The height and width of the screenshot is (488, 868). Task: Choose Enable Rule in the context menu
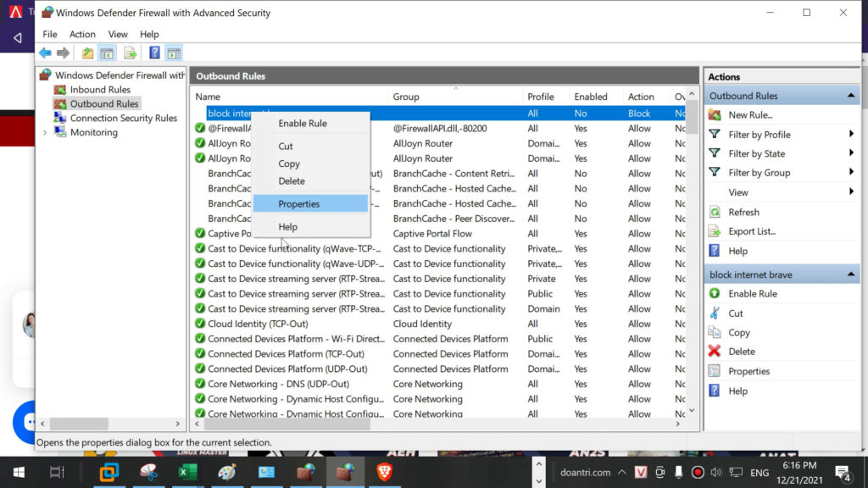(x=311, y=124)
